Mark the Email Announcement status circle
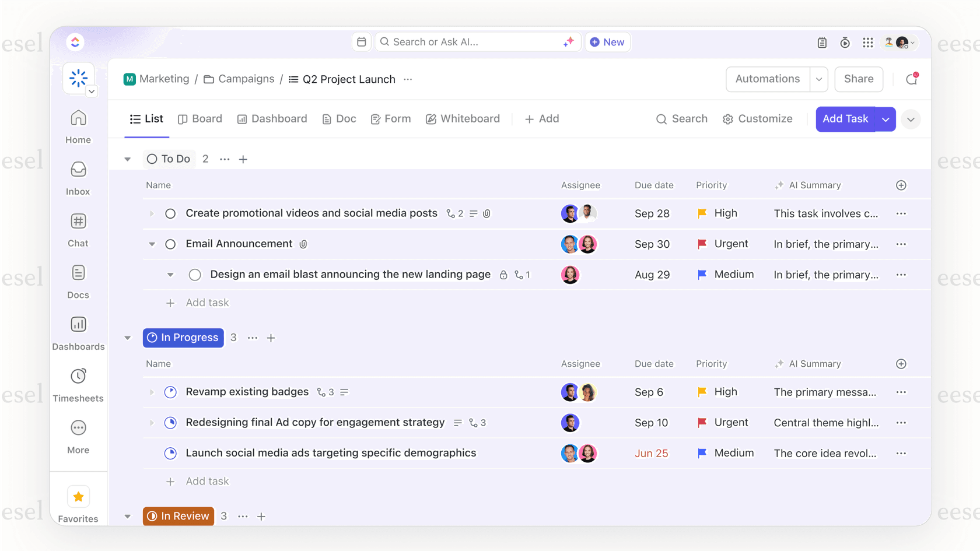 pyautogui.click(x=170, y=244)
